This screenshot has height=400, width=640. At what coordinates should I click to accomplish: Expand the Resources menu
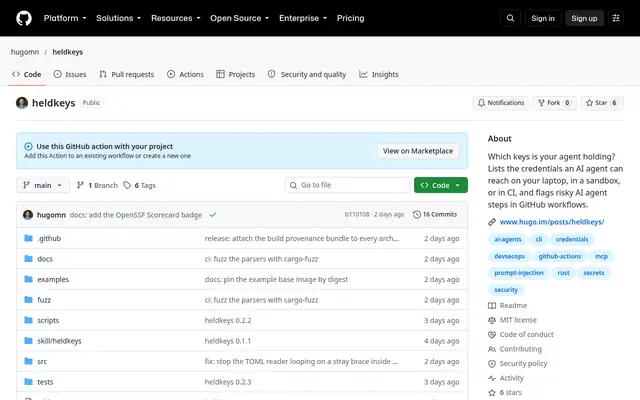click(176, 18)
